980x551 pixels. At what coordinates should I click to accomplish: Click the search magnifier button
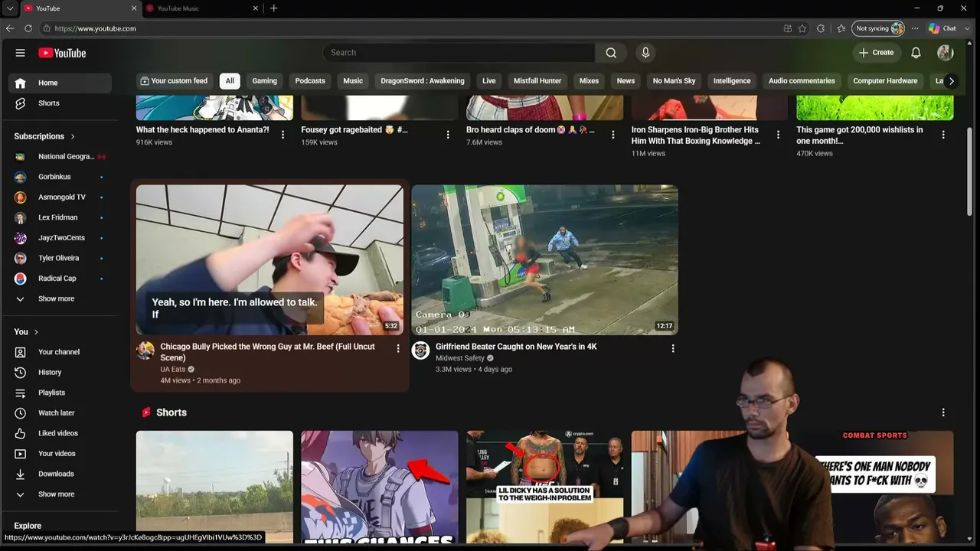[x=611, y=53]
